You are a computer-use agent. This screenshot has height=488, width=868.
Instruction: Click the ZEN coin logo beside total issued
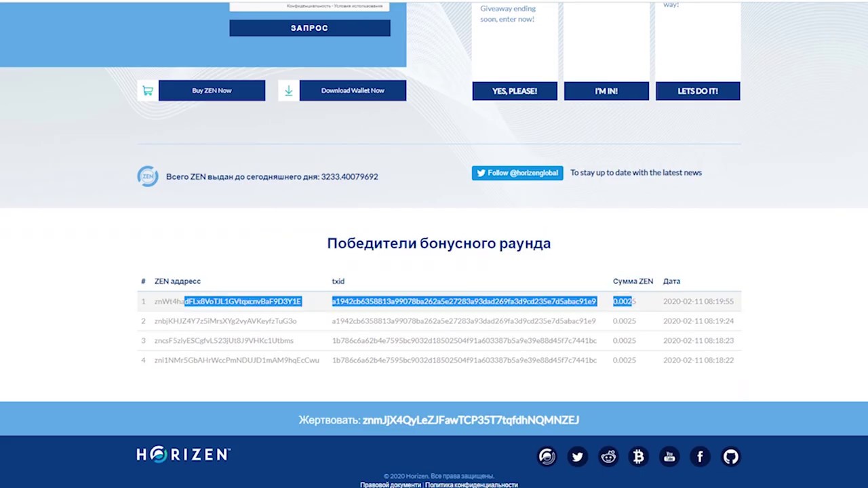click(x=148, y=176)
